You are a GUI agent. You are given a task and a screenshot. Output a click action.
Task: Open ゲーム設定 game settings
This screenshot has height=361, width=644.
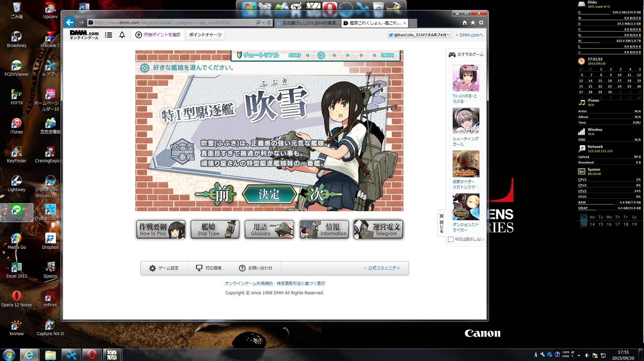tap(164, 268)
